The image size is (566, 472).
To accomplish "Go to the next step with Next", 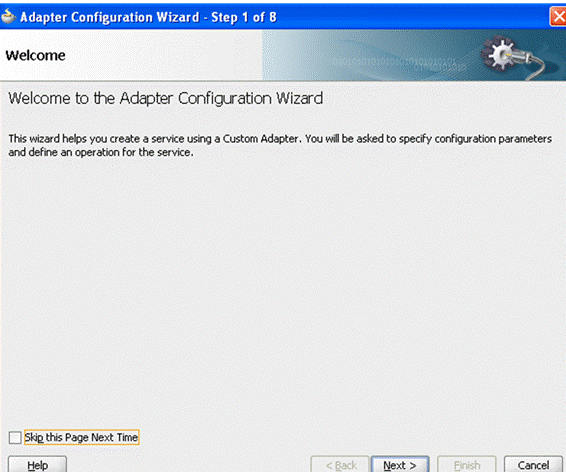I will tap(400, 465).
